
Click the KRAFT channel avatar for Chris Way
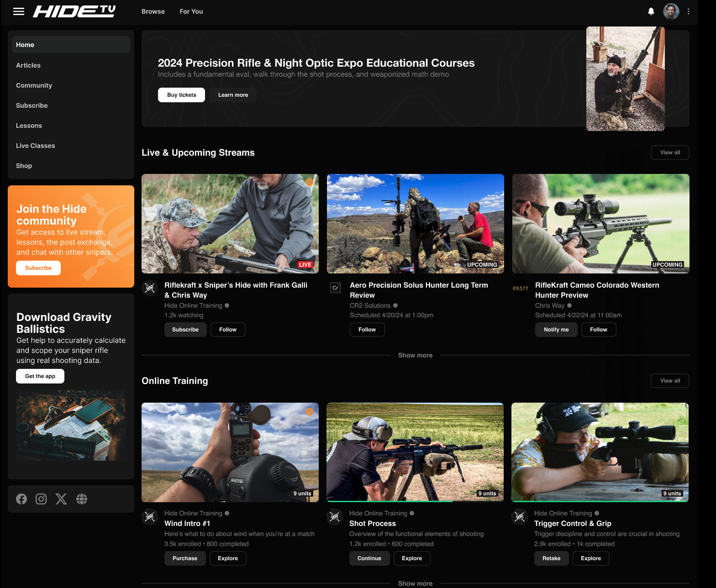pos(521,288)
